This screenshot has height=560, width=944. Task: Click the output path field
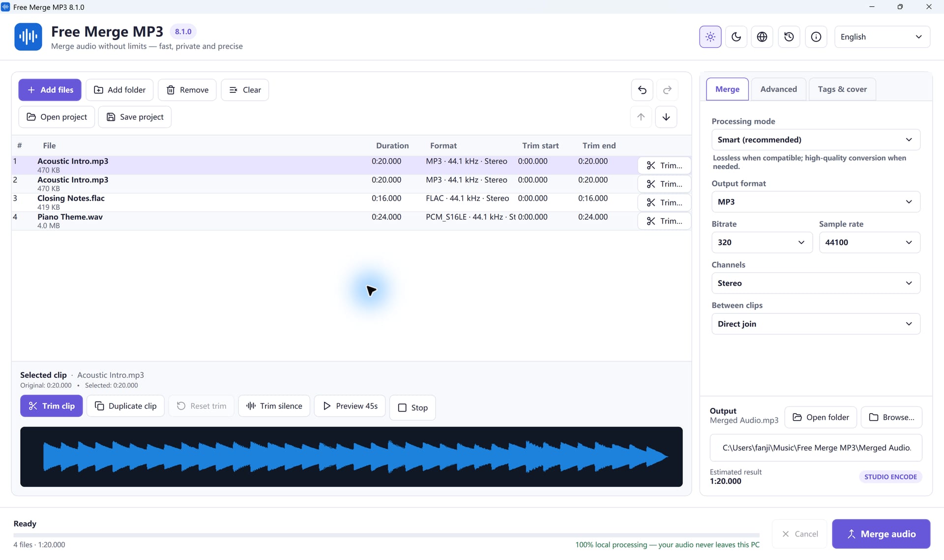[x=816, y=448]
